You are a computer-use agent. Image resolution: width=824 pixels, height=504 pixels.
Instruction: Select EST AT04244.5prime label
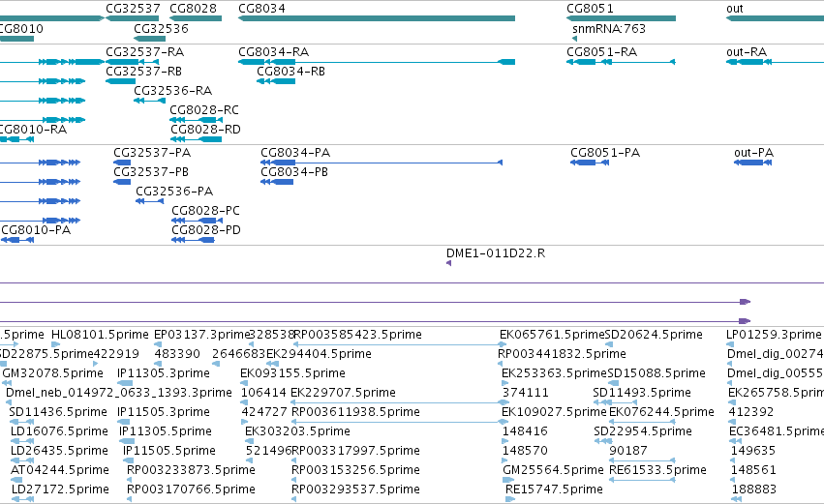click(x=60, y=471)
